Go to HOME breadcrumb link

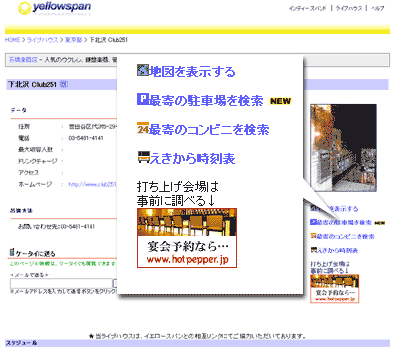pos(12,40)
